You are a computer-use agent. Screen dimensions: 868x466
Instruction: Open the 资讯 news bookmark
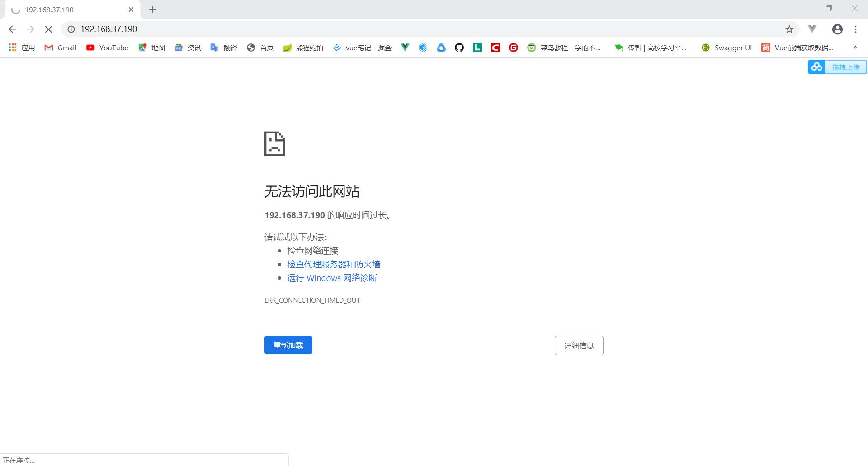click(x=188, y=48)
